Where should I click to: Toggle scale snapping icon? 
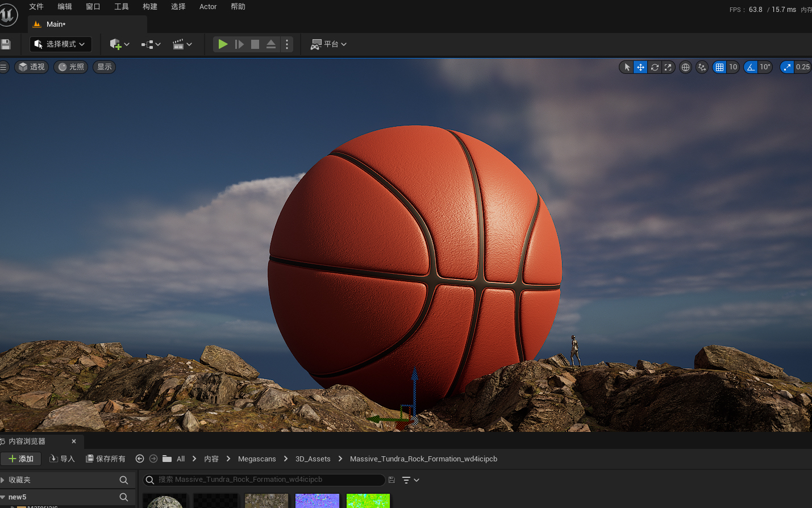[x=787, y=67]
